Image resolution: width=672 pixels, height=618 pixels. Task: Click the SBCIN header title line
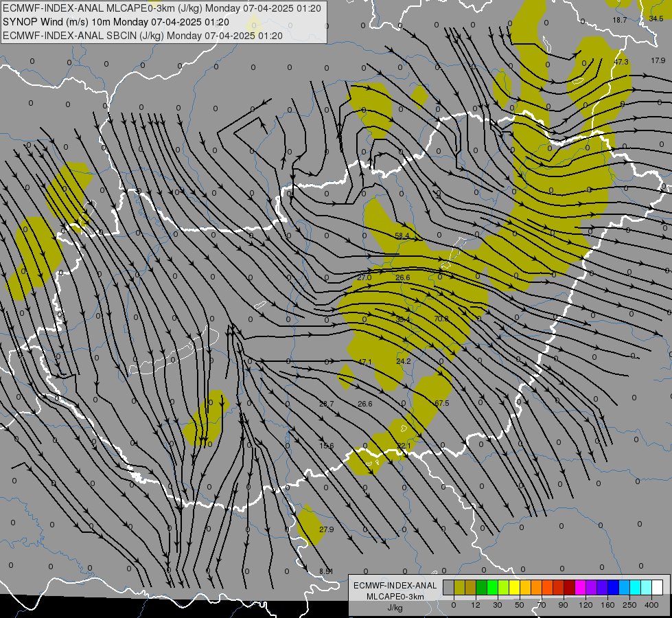click(x=143, y=36)
